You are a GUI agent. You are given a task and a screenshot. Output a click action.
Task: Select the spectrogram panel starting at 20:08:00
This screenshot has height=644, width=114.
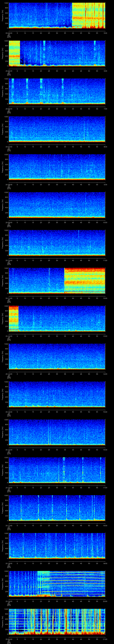click(x=57, y=167)
